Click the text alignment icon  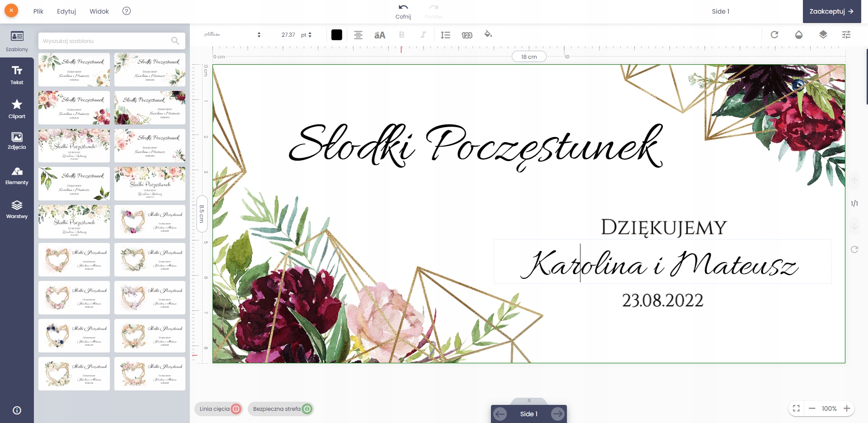(x=358, y=35)
